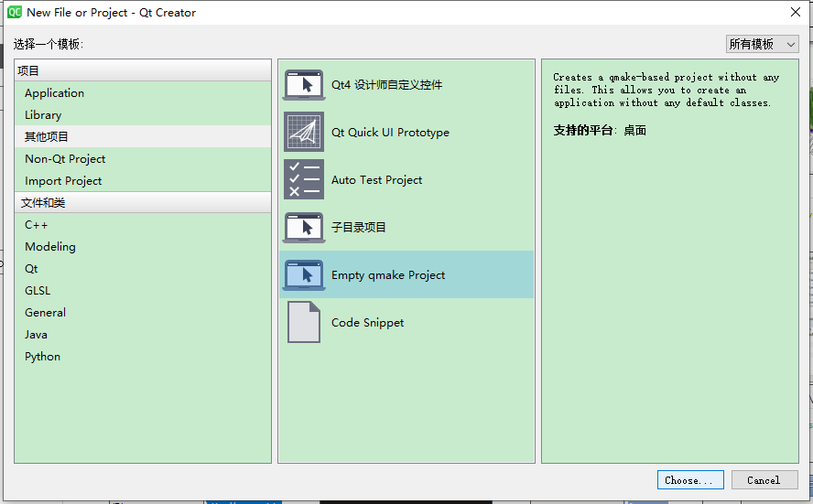The image size is (813, 504).
Task: Click the 文件和类 section header
Action: (x=143, y=202)
